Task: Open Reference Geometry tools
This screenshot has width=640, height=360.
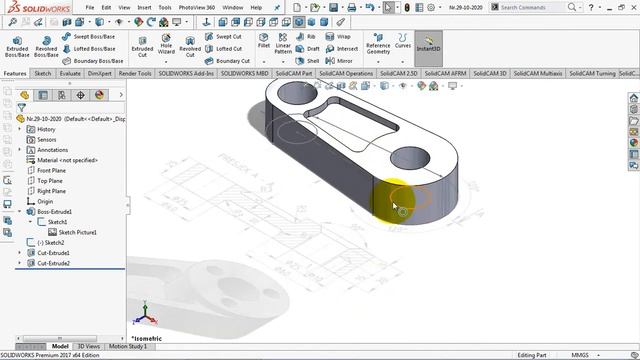Action: (378, 44)
